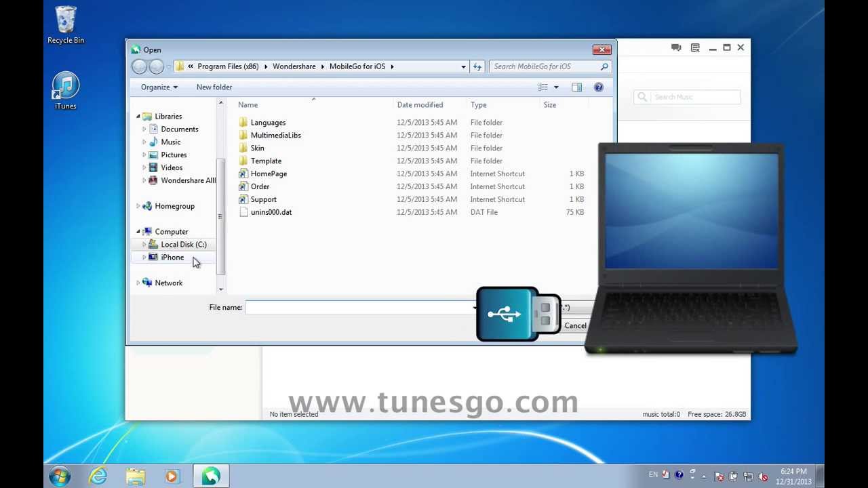Screen dimensions: 868x488
Task: Select the Template folder
Action: [266, 161]
